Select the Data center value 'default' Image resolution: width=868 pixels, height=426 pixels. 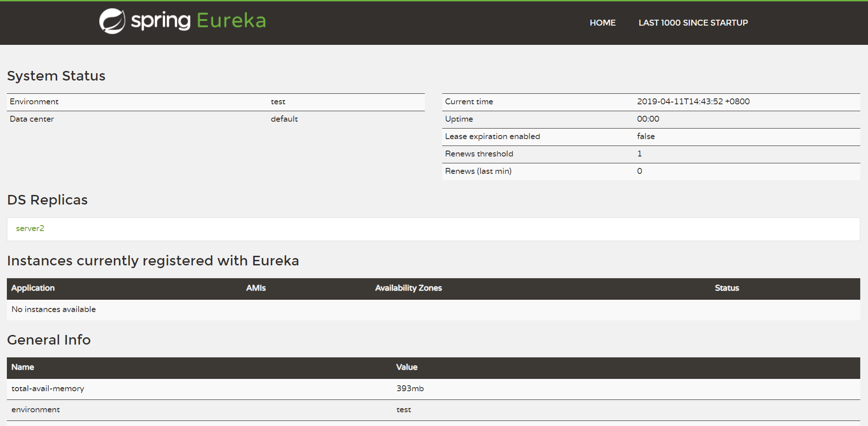pyautogui.click(x=284, y=119)
